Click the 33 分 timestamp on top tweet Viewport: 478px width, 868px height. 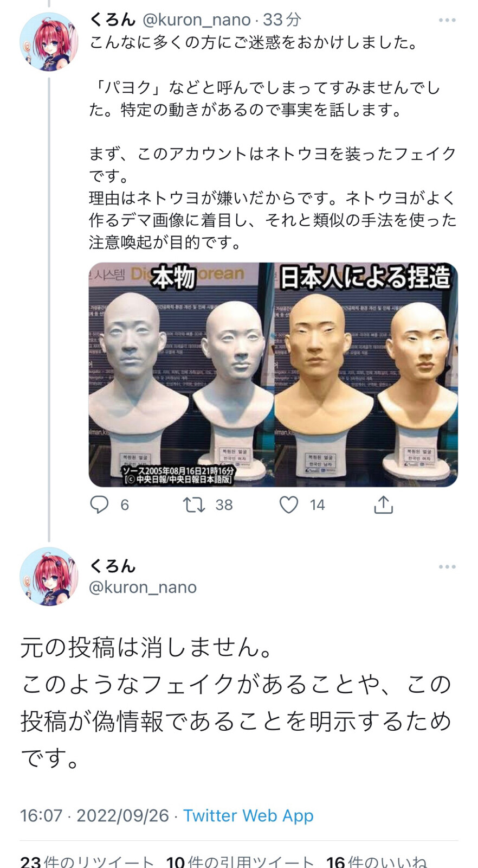pos(282,20)
